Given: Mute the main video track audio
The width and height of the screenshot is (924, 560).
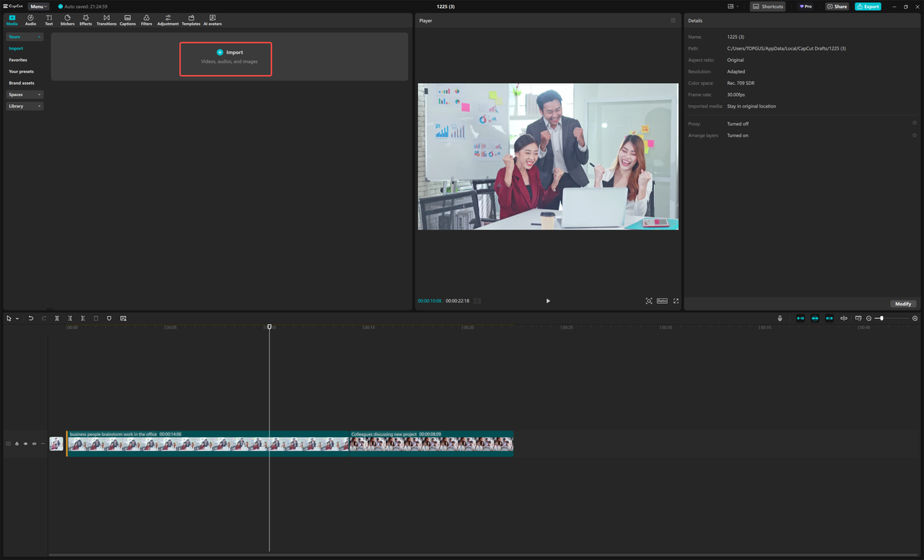Looking at the screenshot, I should [34, 444].
